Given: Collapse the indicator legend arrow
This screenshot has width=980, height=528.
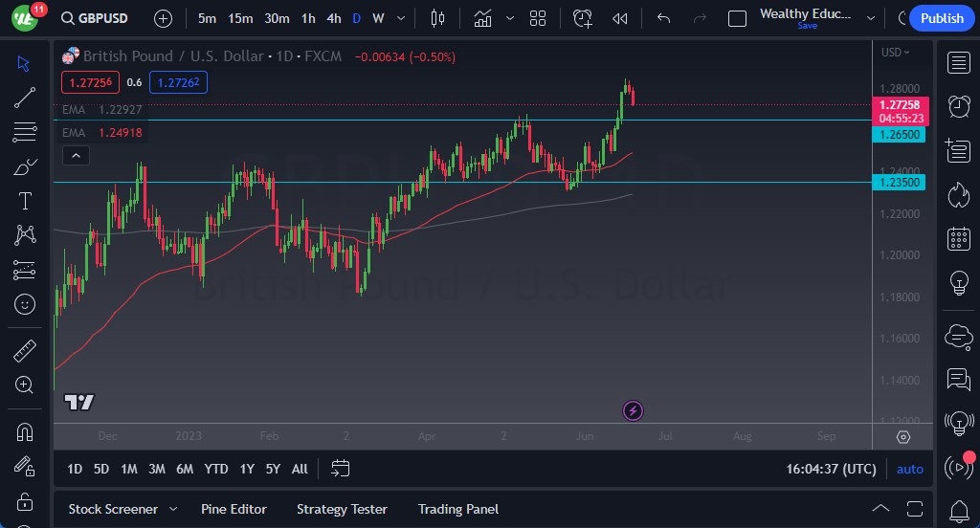Looking at the screenshot, I should pos(76,156).
